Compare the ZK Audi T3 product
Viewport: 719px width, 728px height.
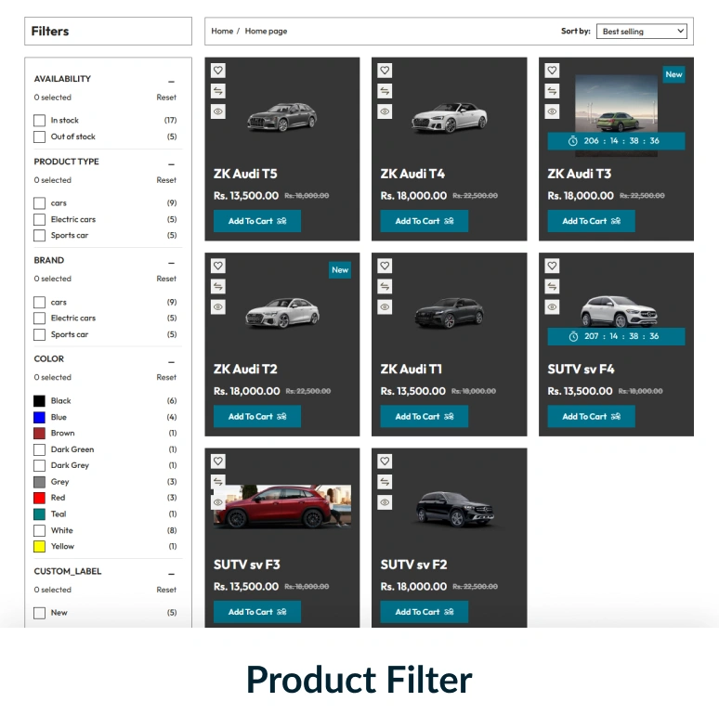pos(552,91)
